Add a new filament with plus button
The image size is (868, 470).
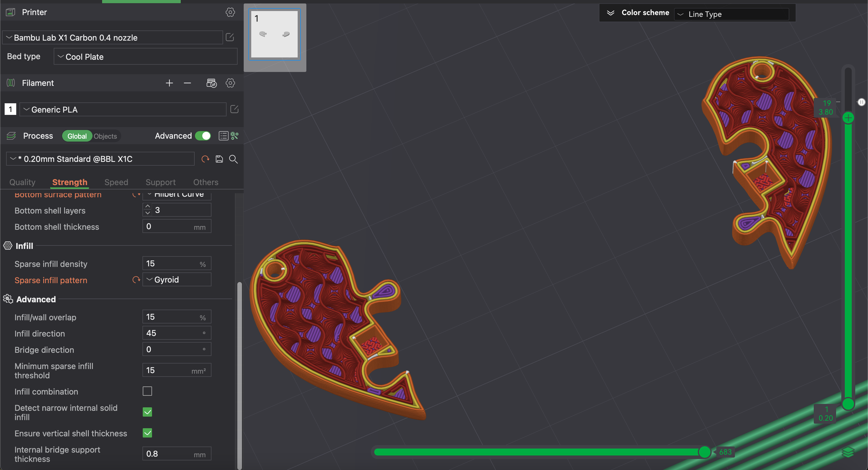pyautogui.click(x=169, y=83)
